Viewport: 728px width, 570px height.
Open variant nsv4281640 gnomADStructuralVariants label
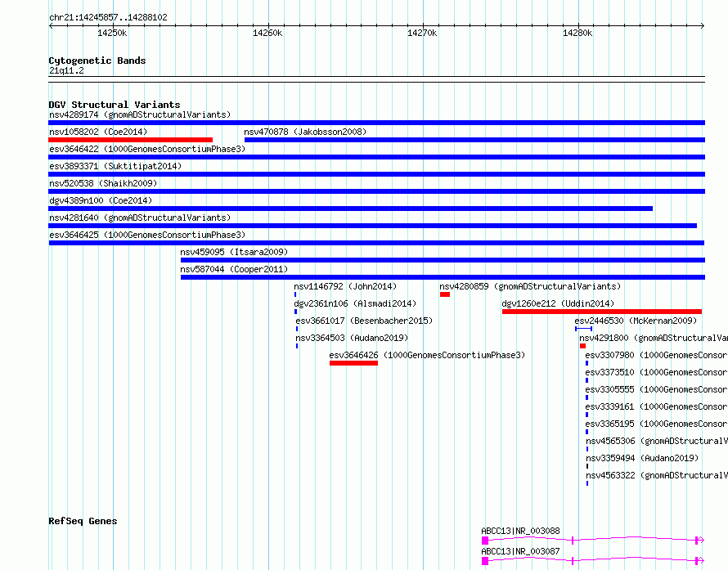pyautogui.click(x=140, y=218)
